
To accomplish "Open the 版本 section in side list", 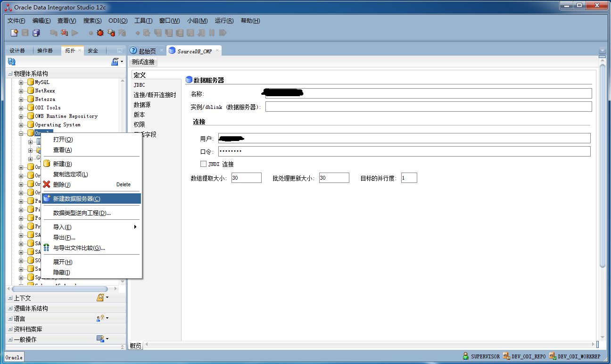I will pyautogui.click(x=139, y=115).
